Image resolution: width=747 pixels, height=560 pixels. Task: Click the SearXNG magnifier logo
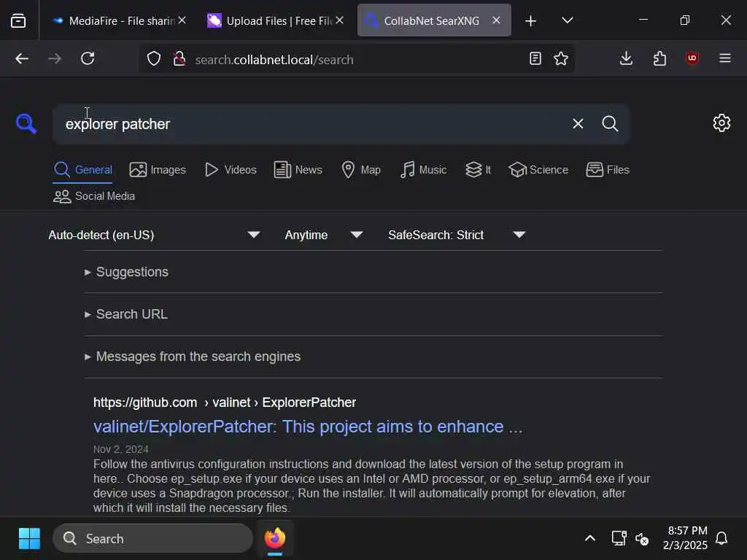(x=26, y=124)
